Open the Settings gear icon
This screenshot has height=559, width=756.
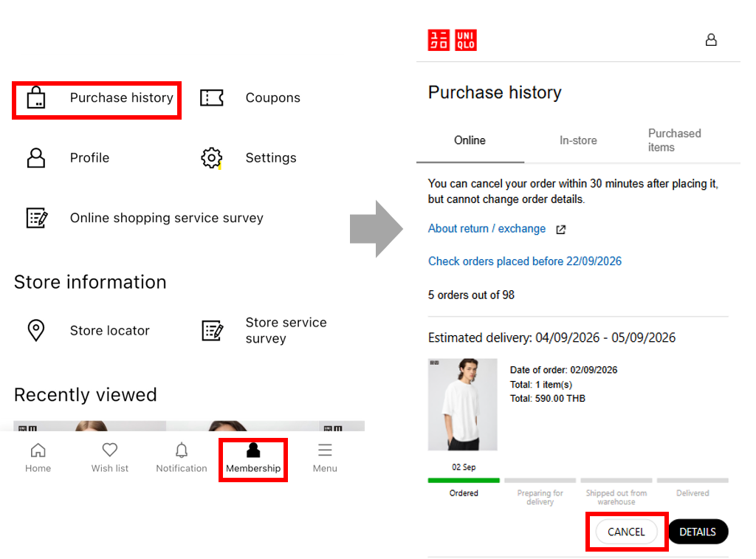click(x=212, y=158)
